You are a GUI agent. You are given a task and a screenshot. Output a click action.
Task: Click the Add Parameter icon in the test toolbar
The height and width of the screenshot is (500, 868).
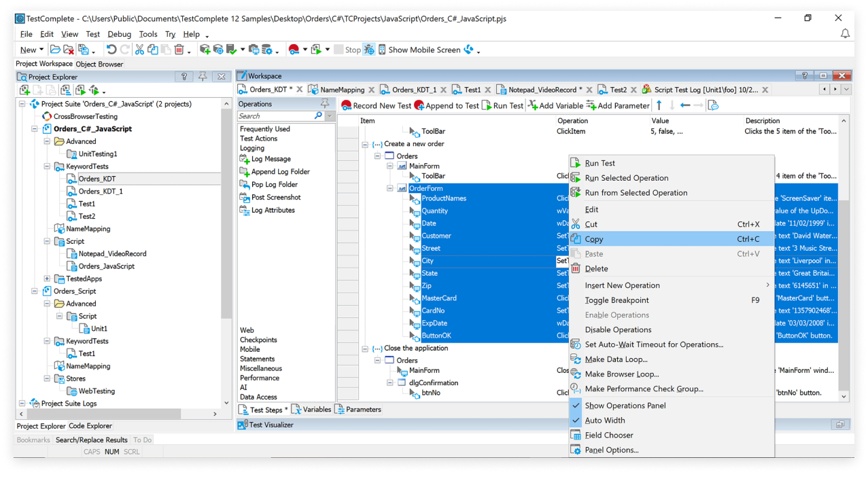click(591, 105)
